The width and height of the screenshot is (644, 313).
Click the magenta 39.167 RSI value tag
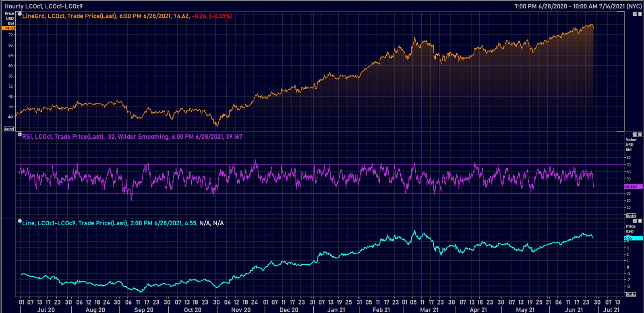click(x=633, y=187)
